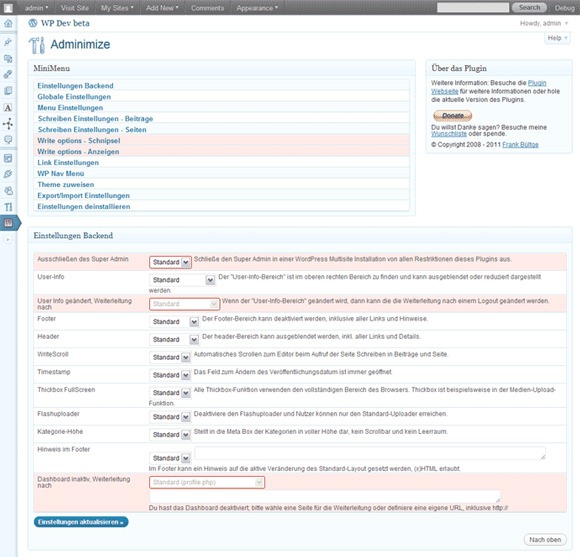Open the Pages icon in sidebar

click(8, 91)
